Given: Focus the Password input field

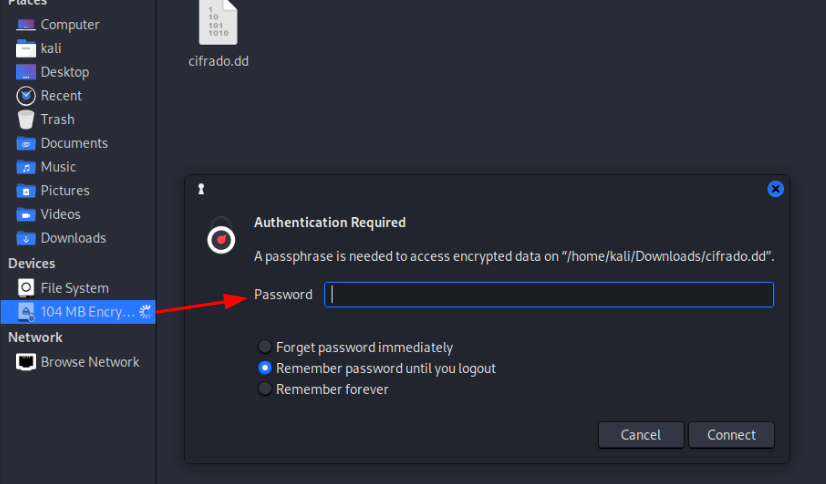Looking at the screenshot, I should coord(549,294).
